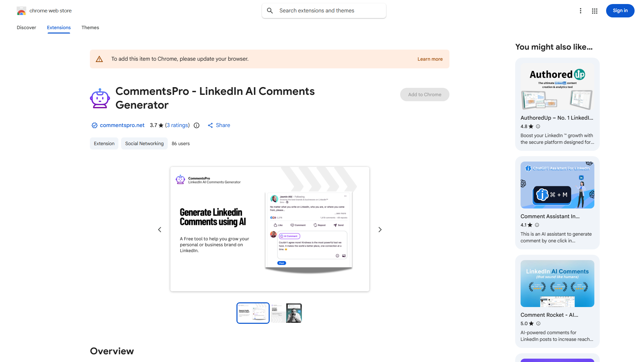Screen dimensions: 644x362
Task: Click the Share icon for CommentsPro
Action: (x=211, y=125)
